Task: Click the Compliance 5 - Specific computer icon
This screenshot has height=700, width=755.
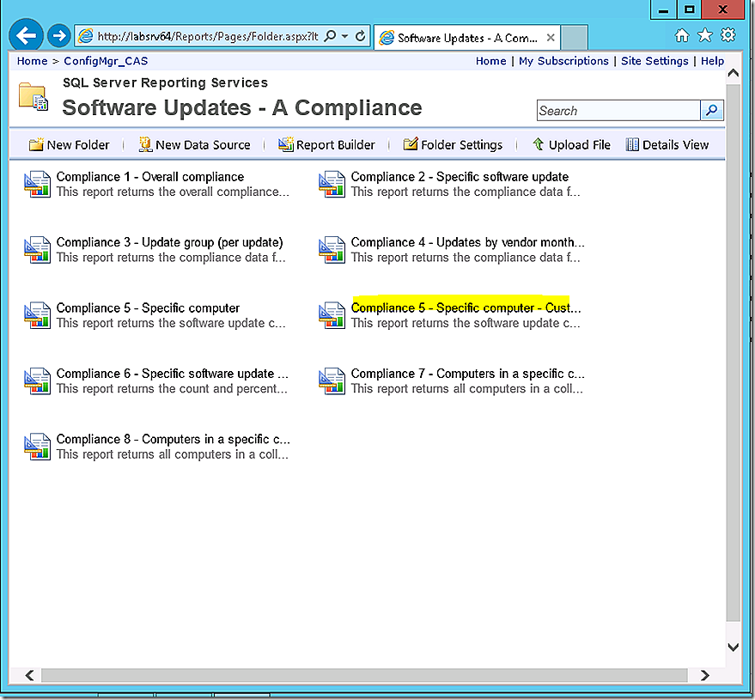Action: click(x=38, y=315)
